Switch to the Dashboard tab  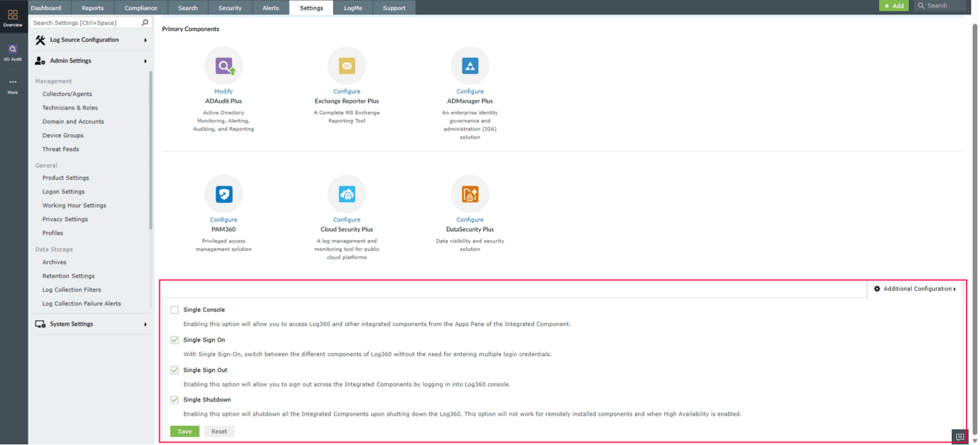tap(46, 8)
